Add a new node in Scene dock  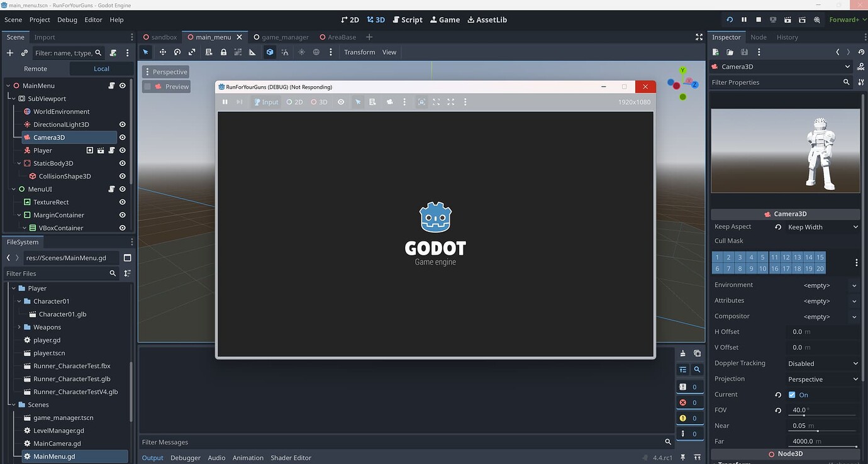coord(9,53)
